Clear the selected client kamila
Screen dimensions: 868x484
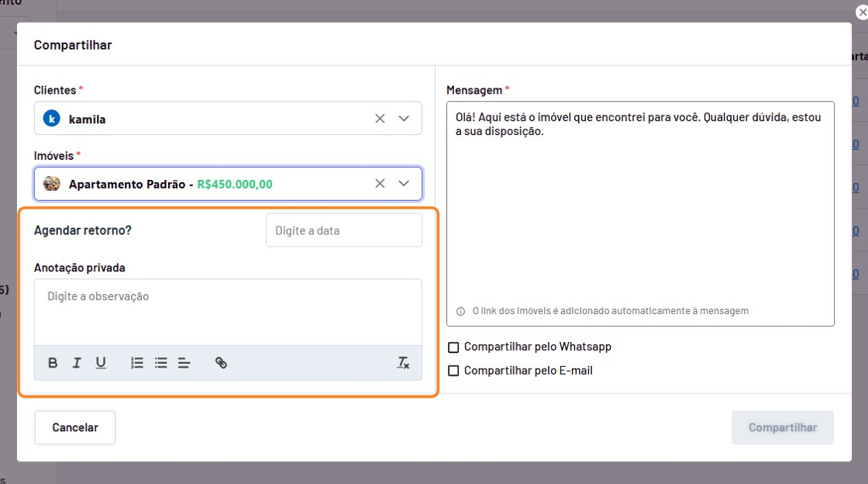click(x=380, y=119)
